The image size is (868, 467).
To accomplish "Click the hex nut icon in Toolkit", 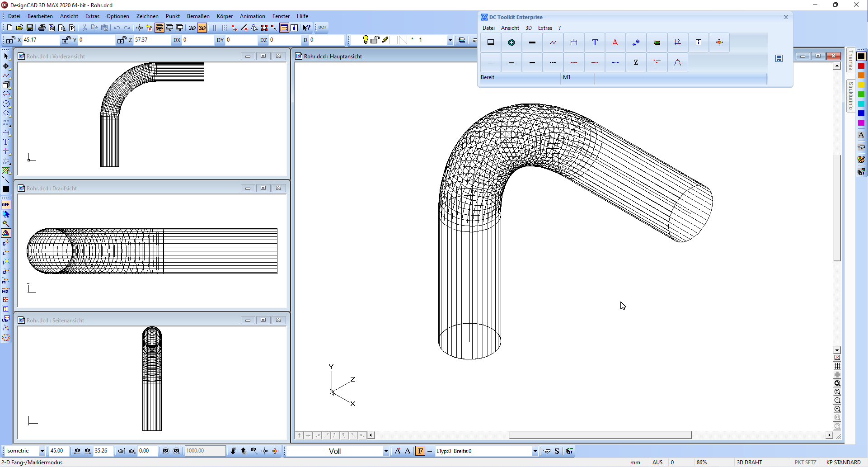I will pos(511,42).
